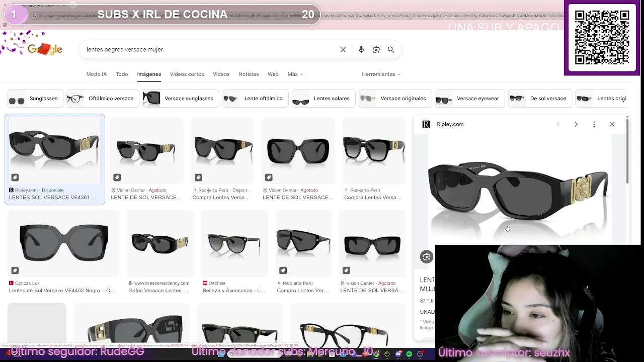Viewport: 644px width, 362px height.
Task: Open the Oechsle sunglasses thumbnail
Action: pyautogui.click(x=234, y=243)
